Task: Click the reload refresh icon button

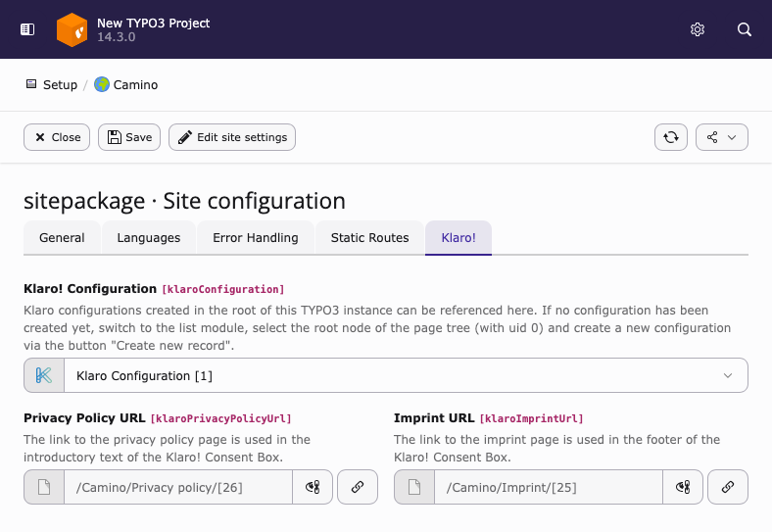Action: tap(670, 137)
